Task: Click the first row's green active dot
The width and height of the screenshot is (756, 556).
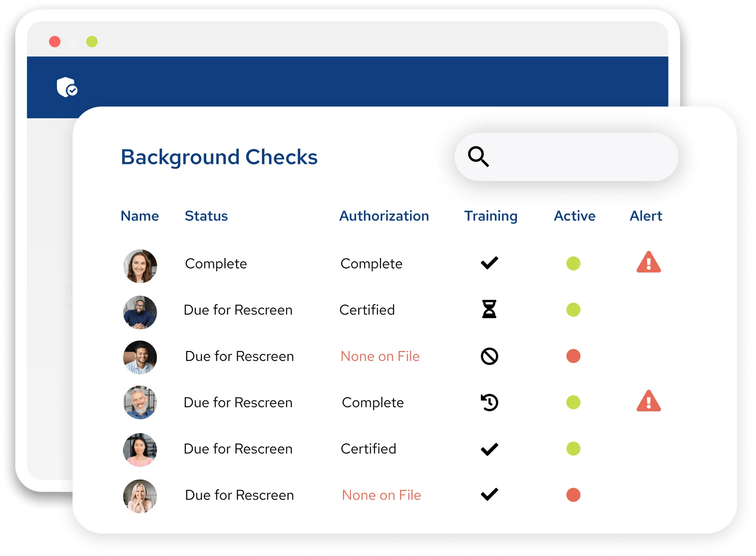Action: pyautogui.click(x=573, y=263)
